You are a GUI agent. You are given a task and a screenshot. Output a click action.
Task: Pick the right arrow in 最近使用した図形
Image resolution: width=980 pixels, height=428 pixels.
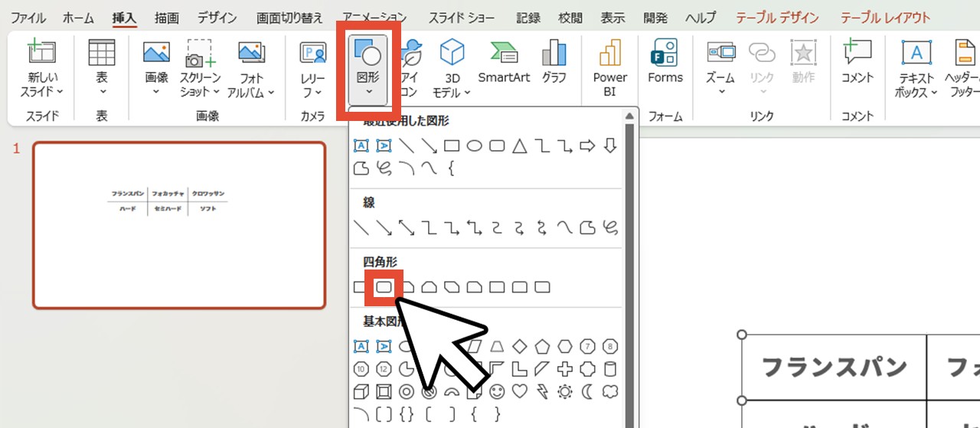click(587, 145)
